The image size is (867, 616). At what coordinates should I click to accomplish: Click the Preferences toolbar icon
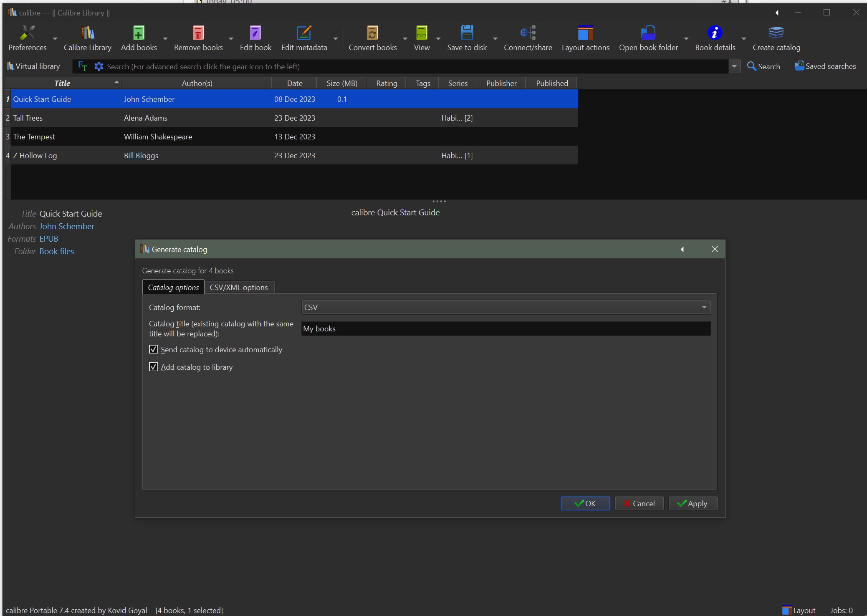tap(27, 33)
